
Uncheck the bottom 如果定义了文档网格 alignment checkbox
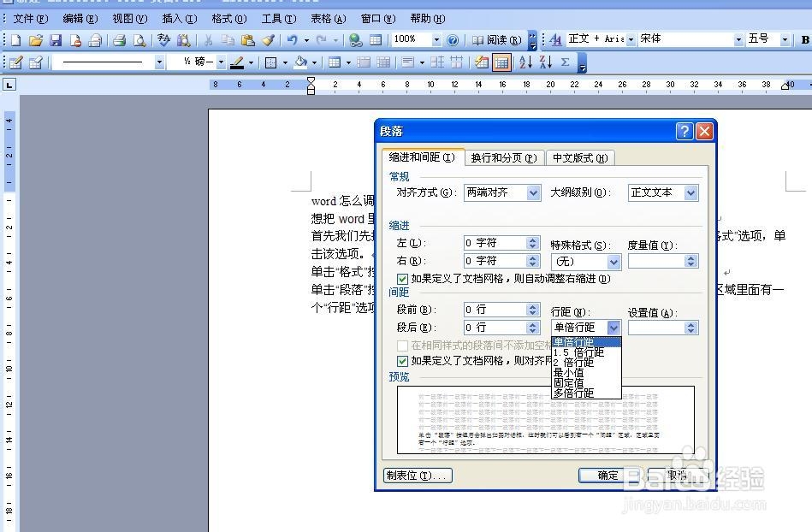click(x=400, y=360)
